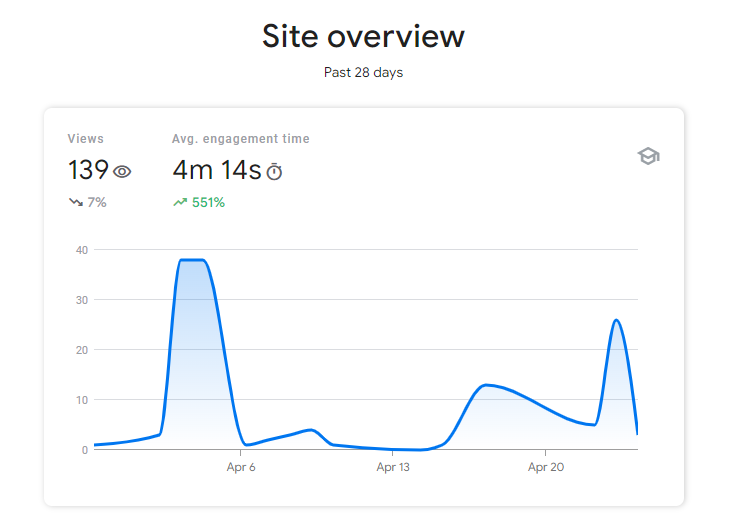Select the Avg. engagement time metric label
730x526 pixels.
241,139
